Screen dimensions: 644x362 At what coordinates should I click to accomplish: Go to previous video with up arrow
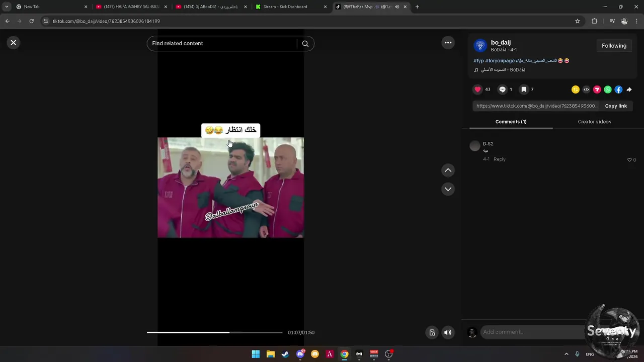[448, 170]
